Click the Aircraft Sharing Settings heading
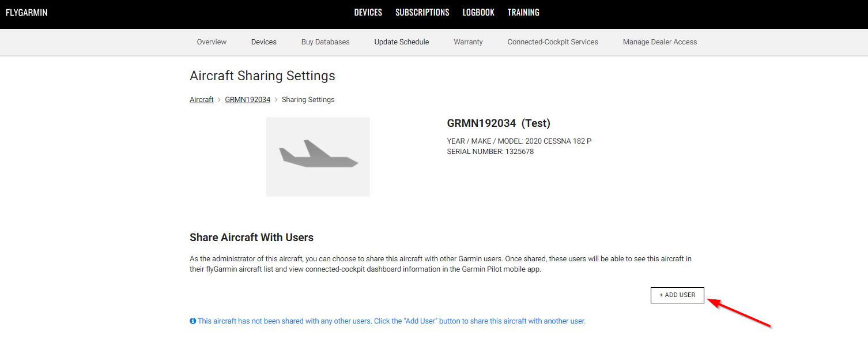Viewport: 868px width, 357px height. (x=262, y=76)
